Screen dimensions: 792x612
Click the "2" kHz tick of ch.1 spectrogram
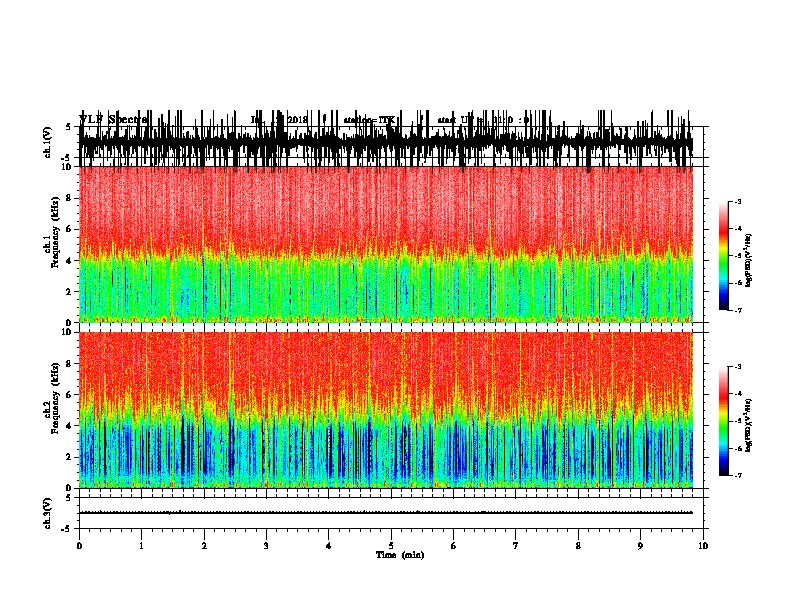click(69, 292)
